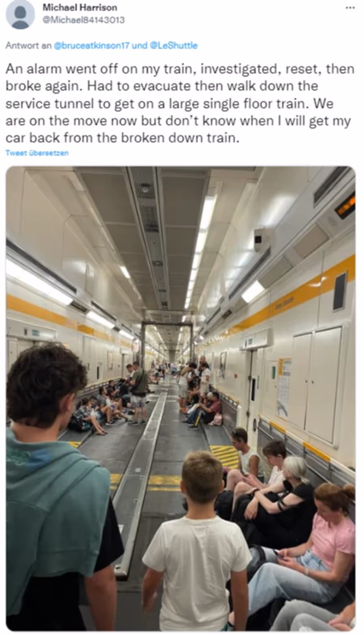Open the @Michael84143013 handle
This screenshot has width=364, height=635.
click(83, 19)
